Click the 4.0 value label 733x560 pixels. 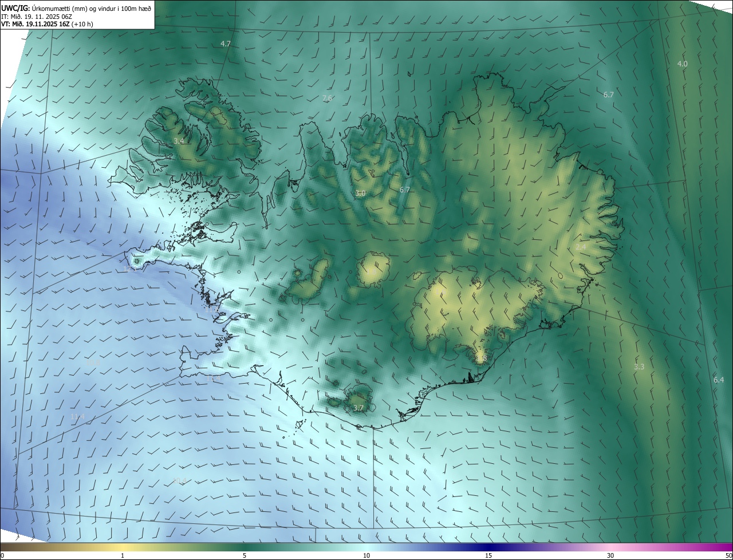(x=682, y=64)
